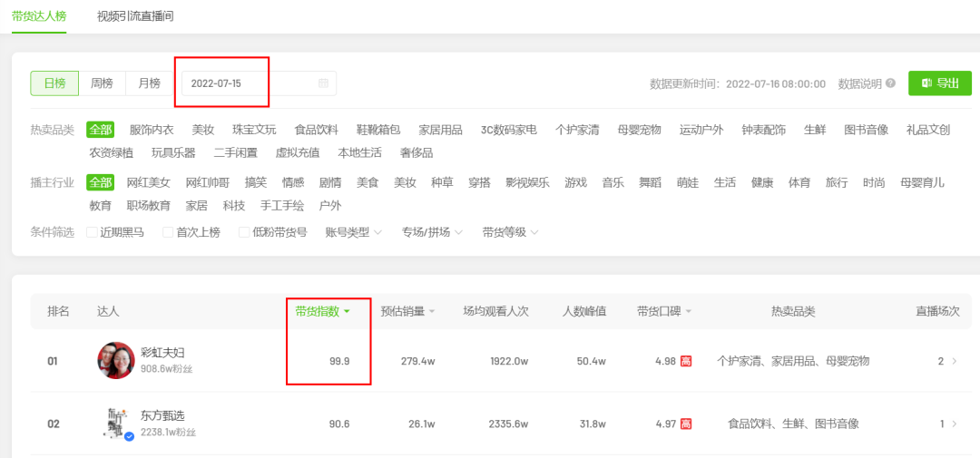Screen dimensions: 980x458
Task: Expand the 带货等级 dropdown
Action: point(510,232)
